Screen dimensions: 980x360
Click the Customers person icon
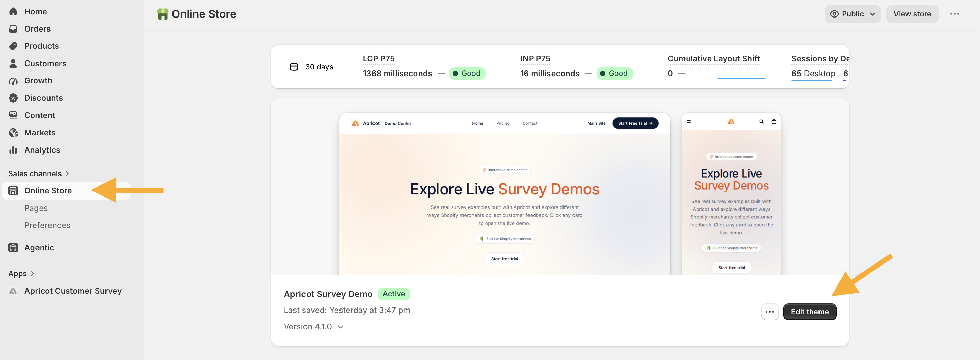pyautogui.click(x=13, y=64)
